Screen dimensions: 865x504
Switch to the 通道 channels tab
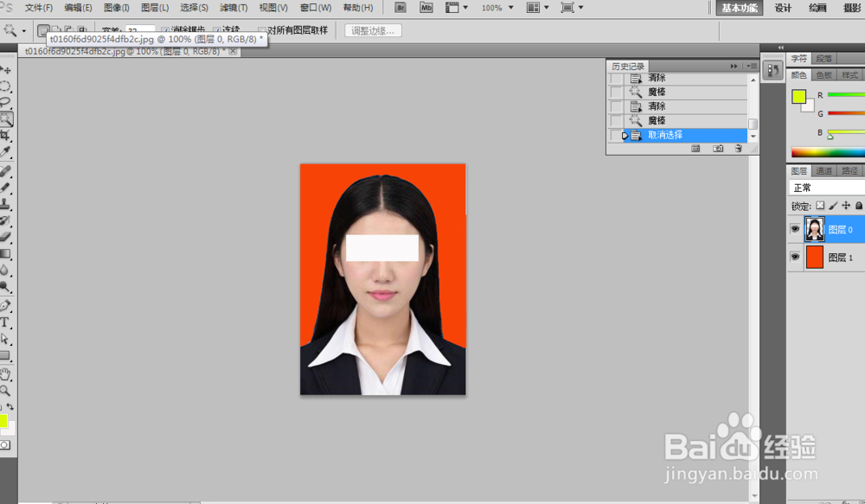(823, 171)
